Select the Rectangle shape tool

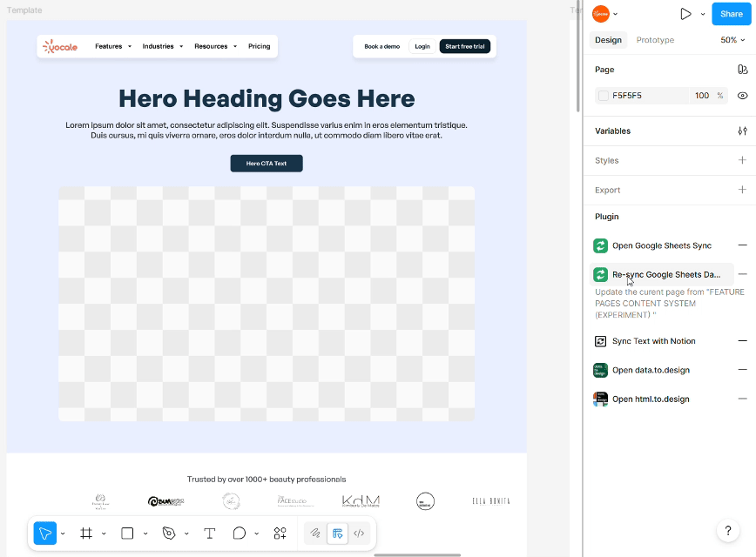pyautogui.click(x=127, y=534)
